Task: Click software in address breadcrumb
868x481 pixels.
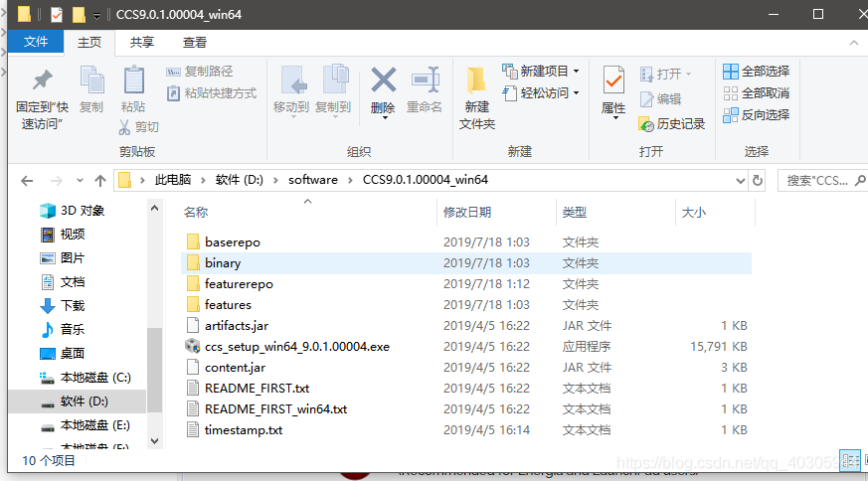Action: click(313, 180)
